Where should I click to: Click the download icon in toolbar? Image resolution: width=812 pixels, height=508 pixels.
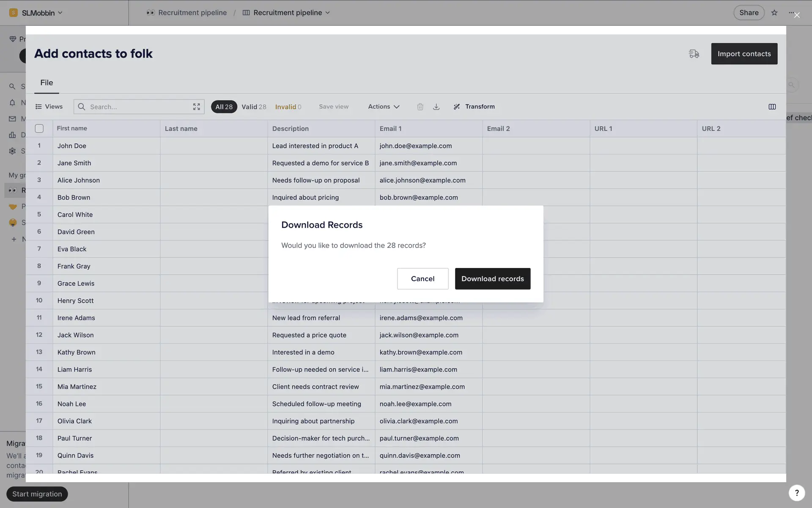(x=436, y=107)
